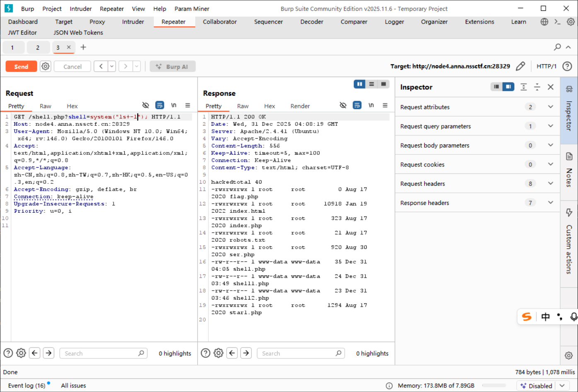Open the globe browser icon in the tab bar
578x392 pixels.
[x=544, y=22]
